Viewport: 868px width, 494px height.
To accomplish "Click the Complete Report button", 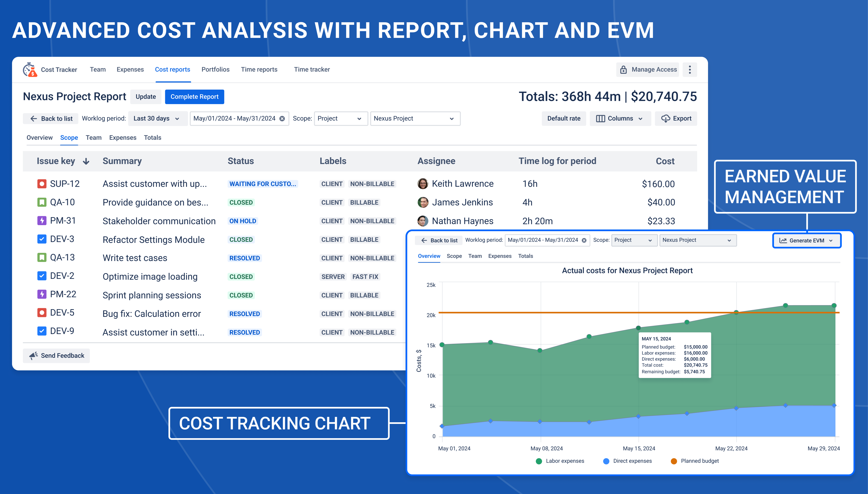I will (x=194, y=97).
